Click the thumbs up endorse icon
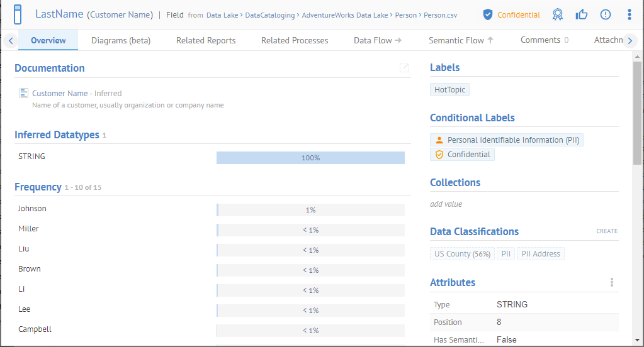The height and width of the screenshot is (347, 644). (582, 14)
